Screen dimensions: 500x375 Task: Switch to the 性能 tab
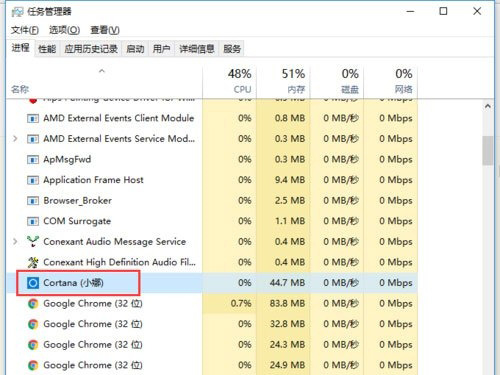47,49
